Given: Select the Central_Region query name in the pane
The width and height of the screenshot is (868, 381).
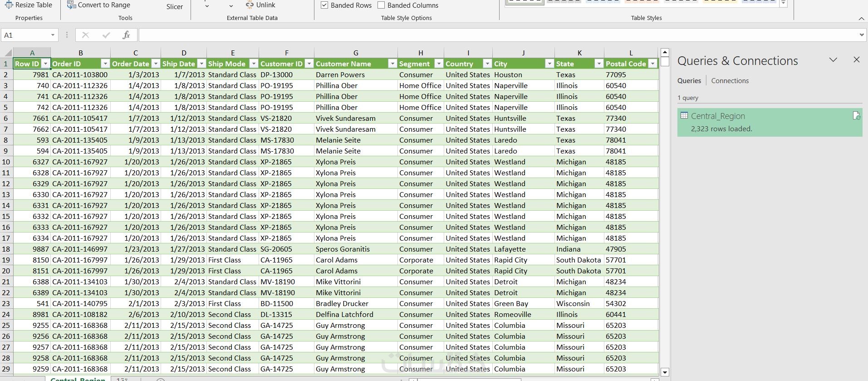Looking at the screenshot, I should [718, 116].
